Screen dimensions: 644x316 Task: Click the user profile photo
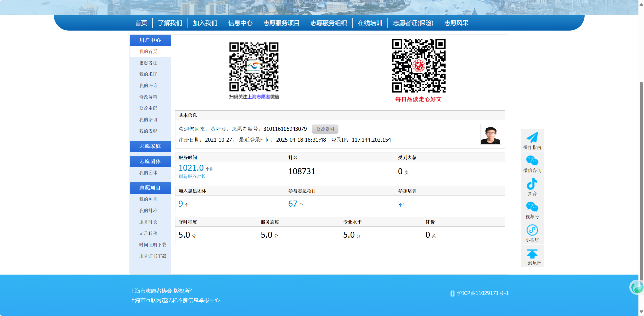coord(491,134)
